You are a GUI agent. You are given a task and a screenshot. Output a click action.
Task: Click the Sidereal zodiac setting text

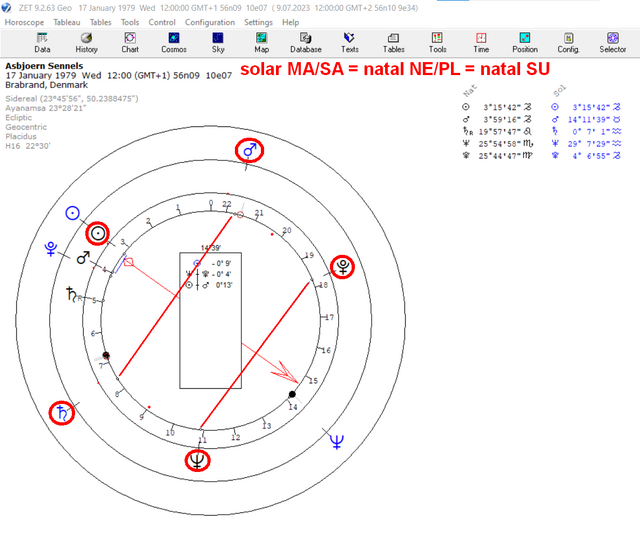coord(72,99)
